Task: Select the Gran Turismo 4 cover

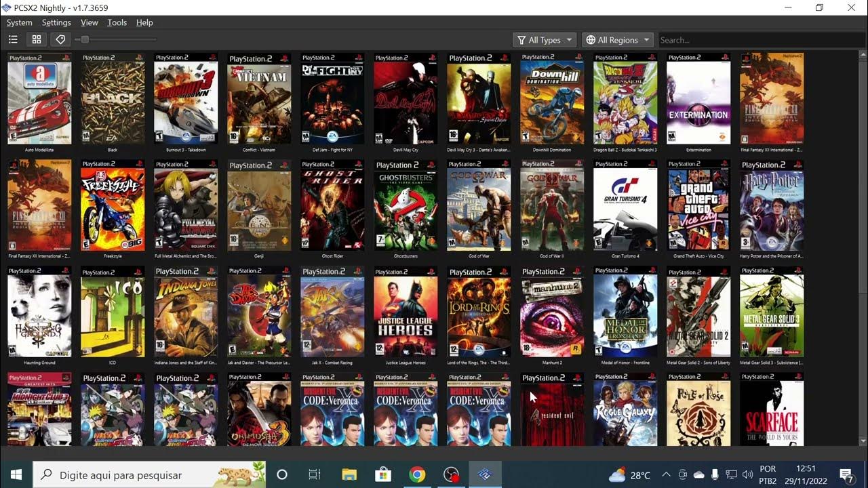Action: (625, 205)
